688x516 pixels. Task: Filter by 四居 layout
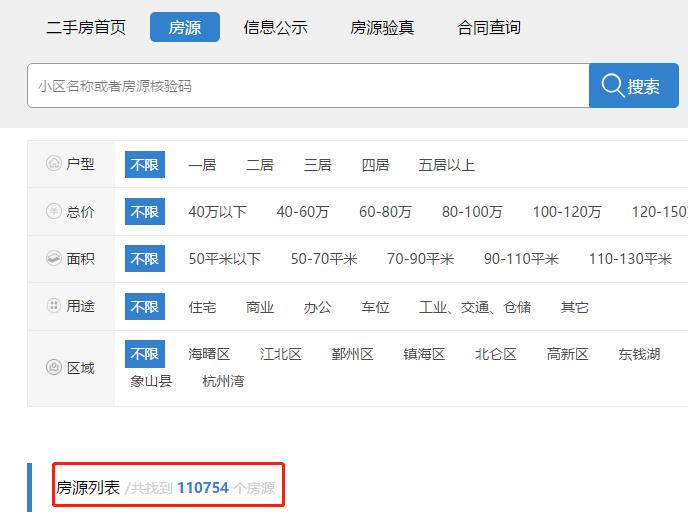point(375,165)
